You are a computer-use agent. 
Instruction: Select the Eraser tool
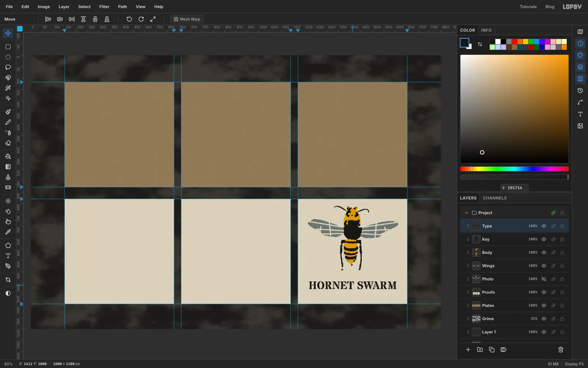click(8, 143)
